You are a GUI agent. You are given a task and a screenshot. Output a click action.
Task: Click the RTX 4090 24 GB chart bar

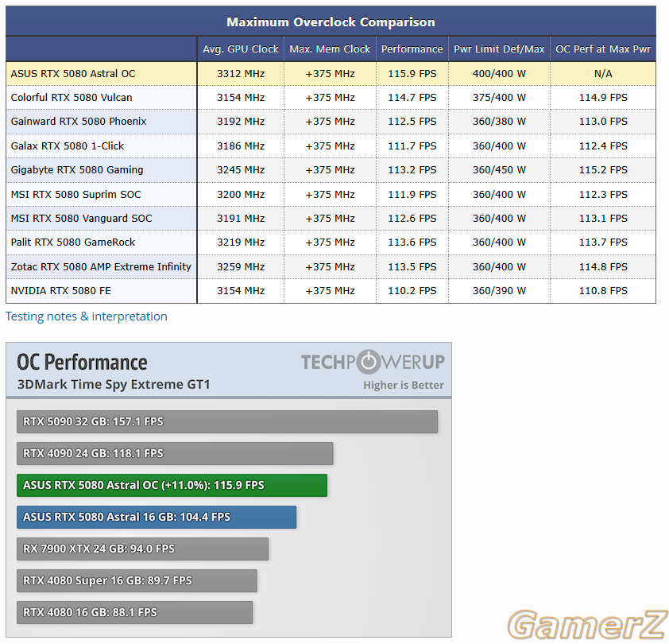tap(175, 453)
